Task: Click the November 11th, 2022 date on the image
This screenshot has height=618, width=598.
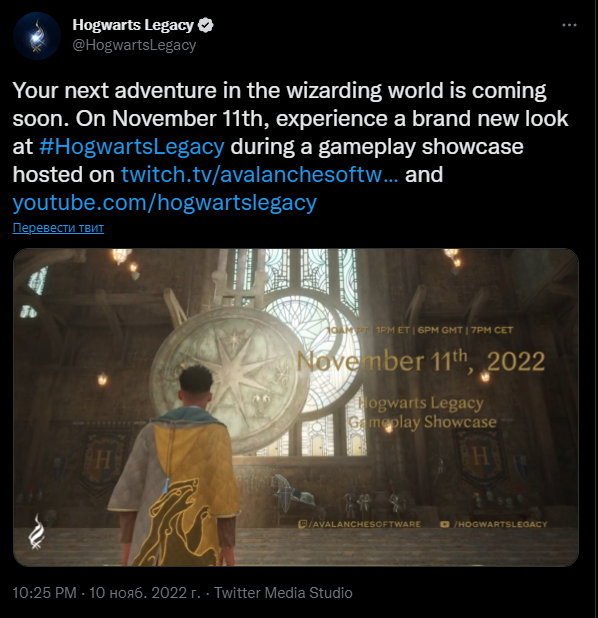Action: [x=421, y=361]
